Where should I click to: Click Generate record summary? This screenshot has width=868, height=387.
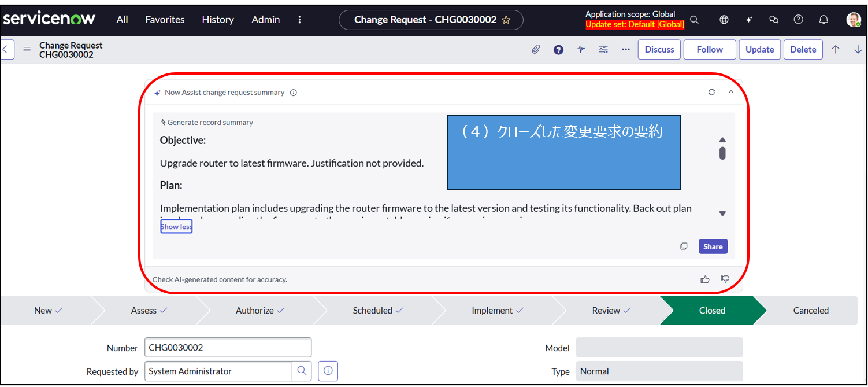coord(207,123)
